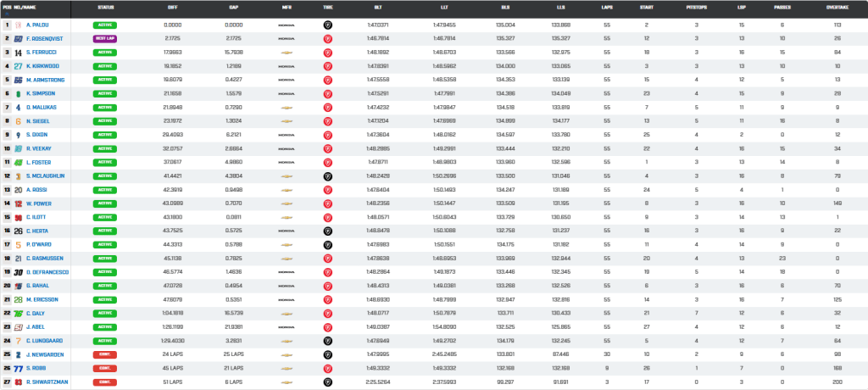This screenshot has width=868, height=390.
Task: Click car number 77 icon beside S. Robb
Action: point(19,369)
